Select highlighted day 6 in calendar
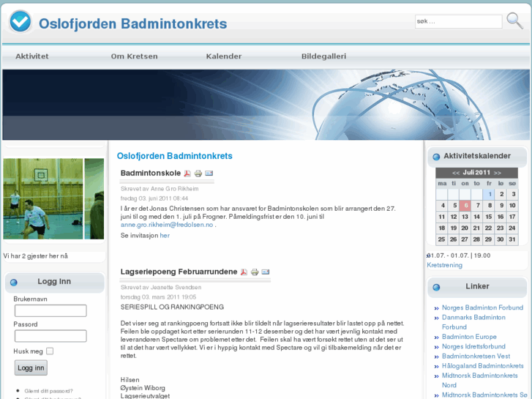This screenshot has height=399, width=532. point(465,206)
